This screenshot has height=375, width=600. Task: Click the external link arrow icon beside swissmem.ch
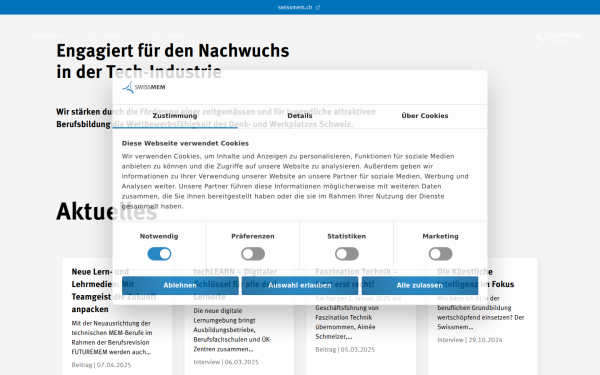[318, 8]
